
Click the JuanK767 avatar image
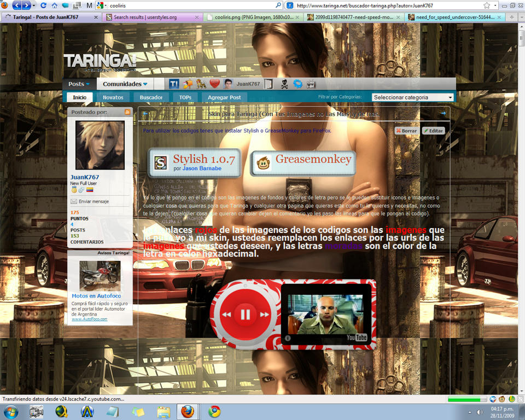point(100,145)
